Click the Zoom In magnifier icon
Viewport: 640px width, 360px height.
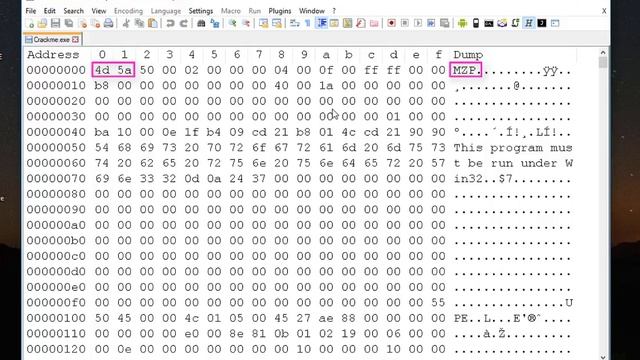232,24
